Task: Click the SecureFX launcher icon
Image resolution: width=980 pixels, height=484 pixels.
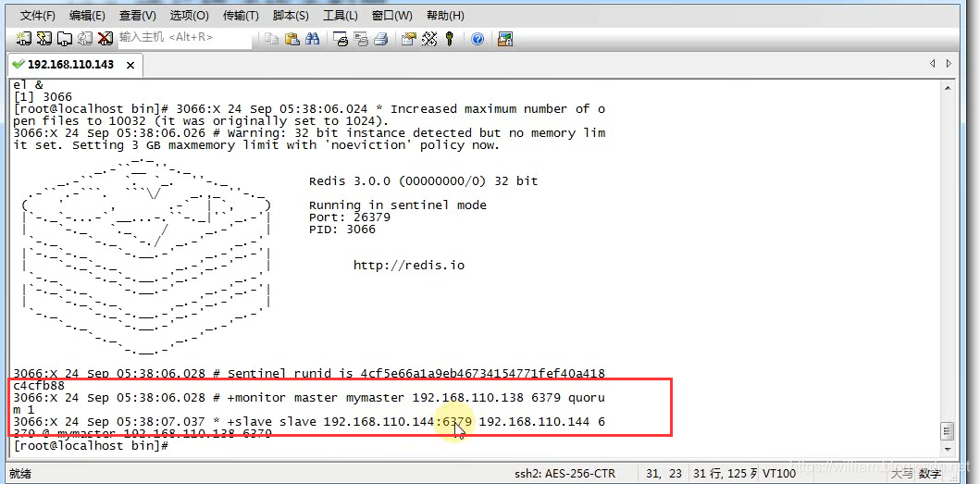Action: [x=505, y=39]
